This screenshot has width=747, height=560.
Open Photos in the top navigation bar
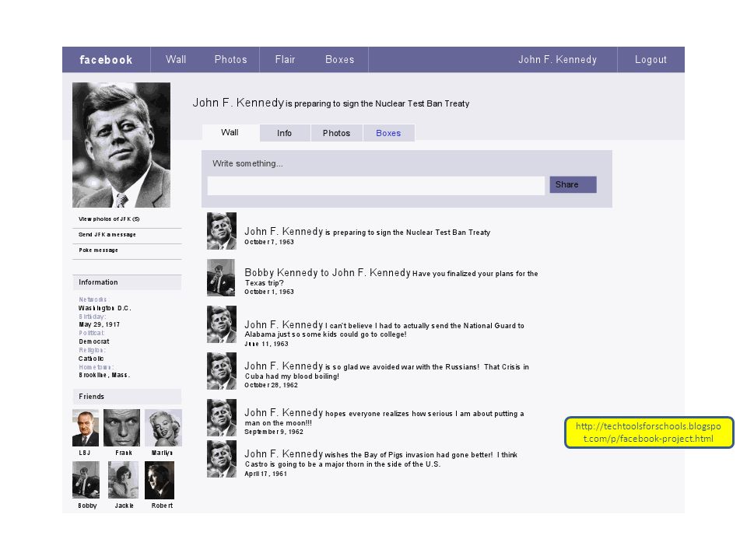(x=230, y=60)
